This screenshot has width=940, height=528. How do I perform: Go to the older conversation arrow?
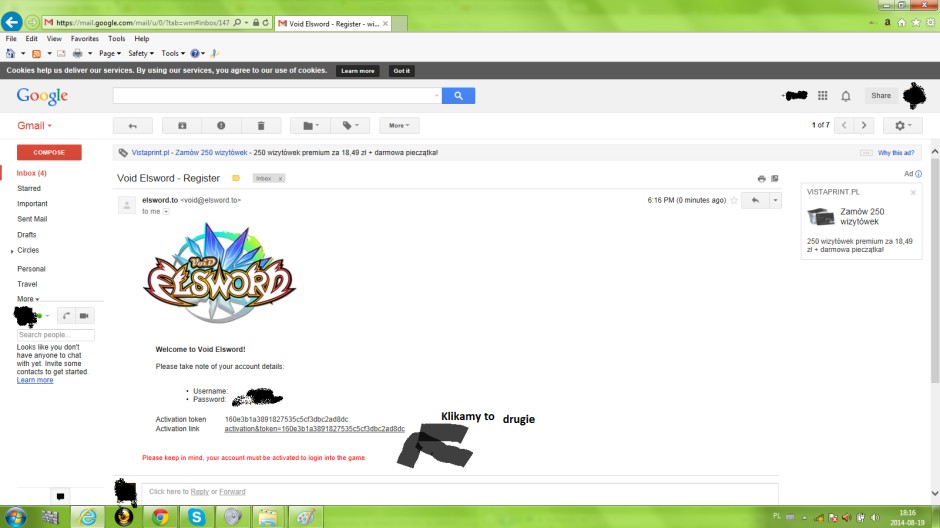coord(864,125)
